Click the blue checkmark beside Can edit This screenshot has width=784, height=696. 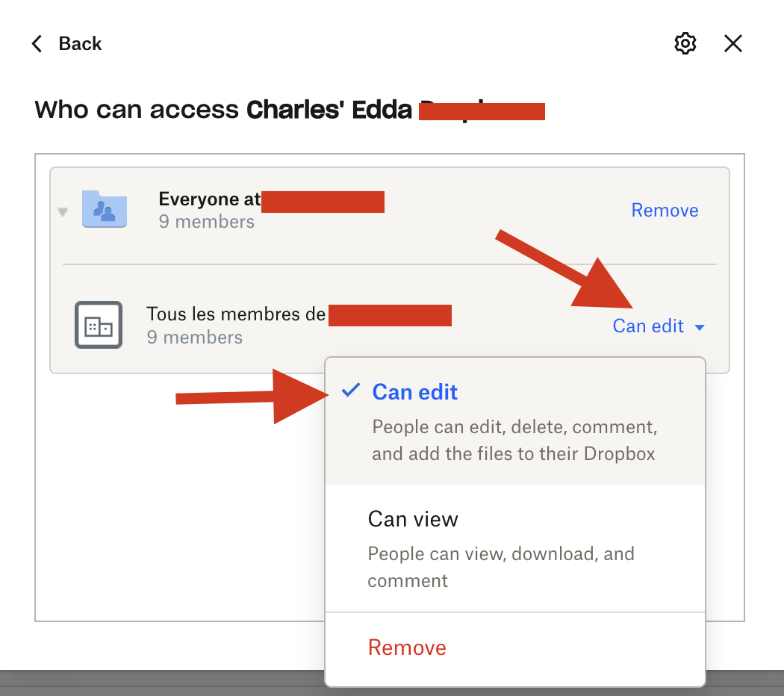(x=350, y=390)
